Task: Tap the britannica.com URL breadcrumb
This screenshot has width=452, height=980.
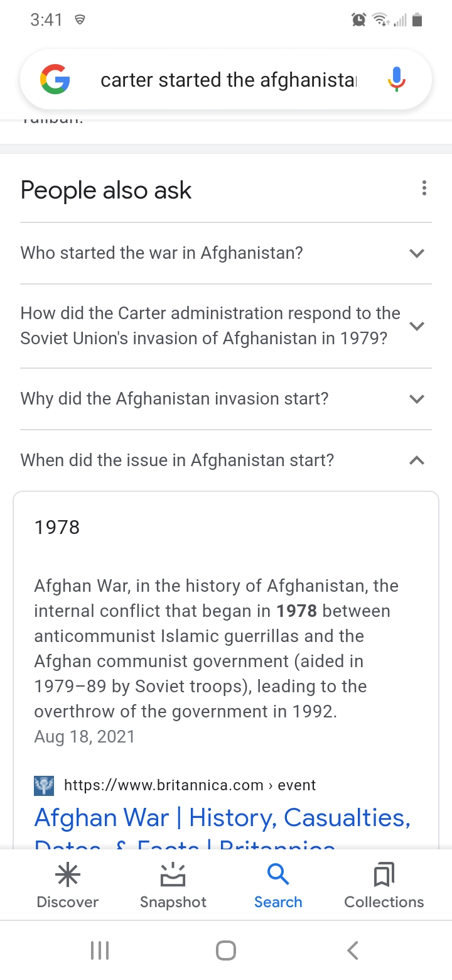Action: [190, 785]
